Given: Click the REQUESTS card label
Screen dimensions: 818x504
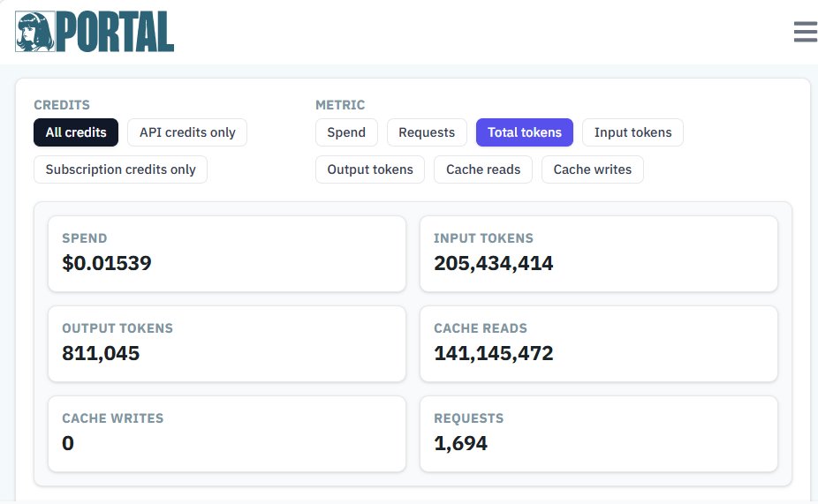Looking at the screenshot, I should point(469,418).
